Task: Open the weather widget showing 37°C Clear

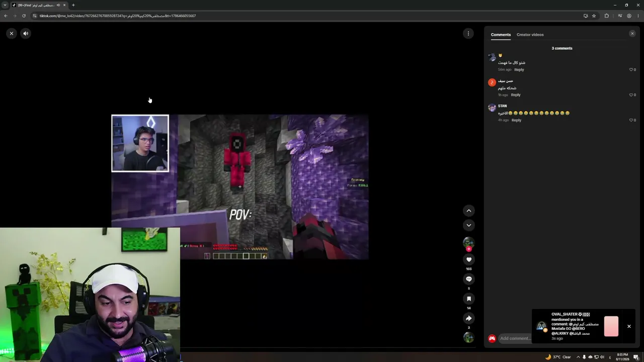Action: tap(558, 357)
